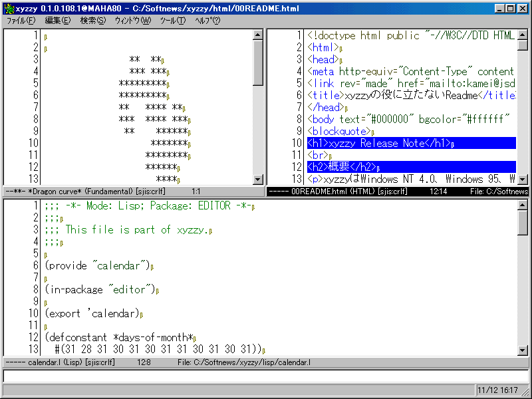Click the Mode: Lisp; Package: EDITOR comment line
The width and height of the screenshot is (532, 399).
[148, 205]
